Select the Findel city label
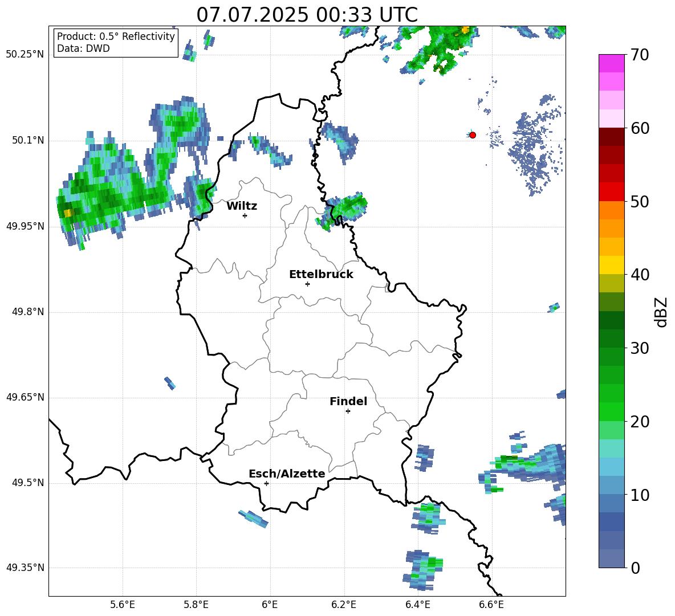This screenshot has height=616, width=675. (x=348, y=401)
